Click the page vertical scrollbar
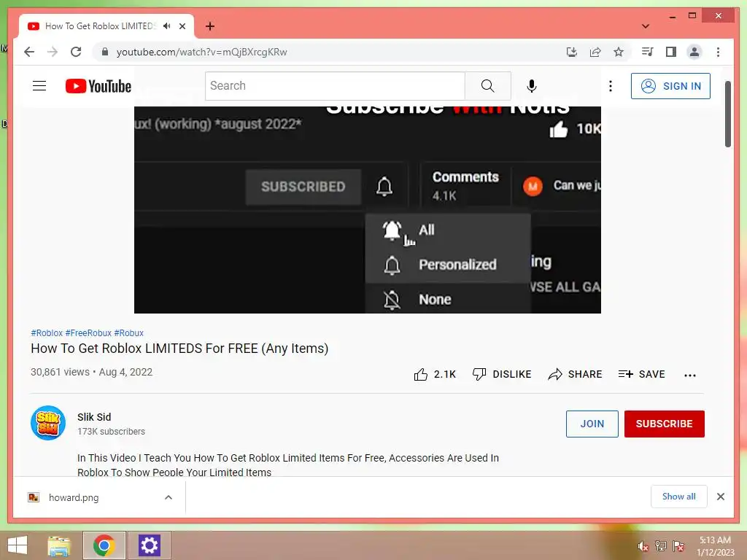Screen dimensions: 747x560 pos(727,114)
